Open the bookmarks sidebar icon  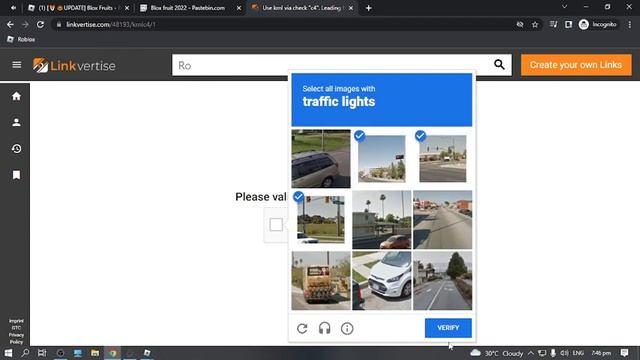[16, 175]
